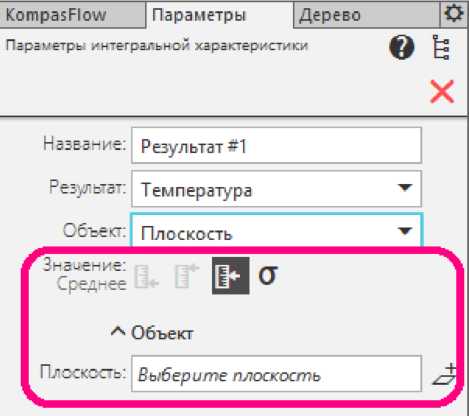Open the Результат dropdown showing Температура

276,189
